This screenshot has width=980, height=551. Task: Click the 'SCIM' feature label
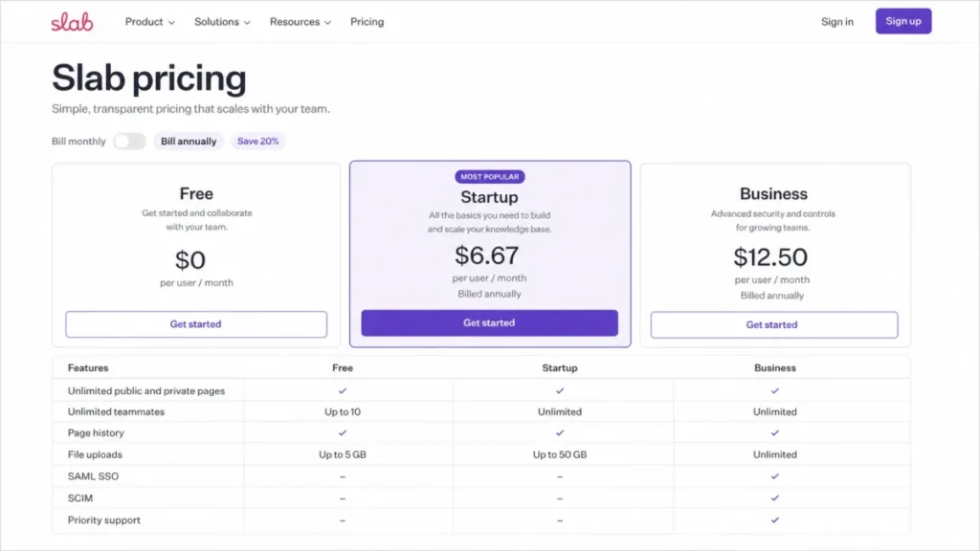pos(80,498)
